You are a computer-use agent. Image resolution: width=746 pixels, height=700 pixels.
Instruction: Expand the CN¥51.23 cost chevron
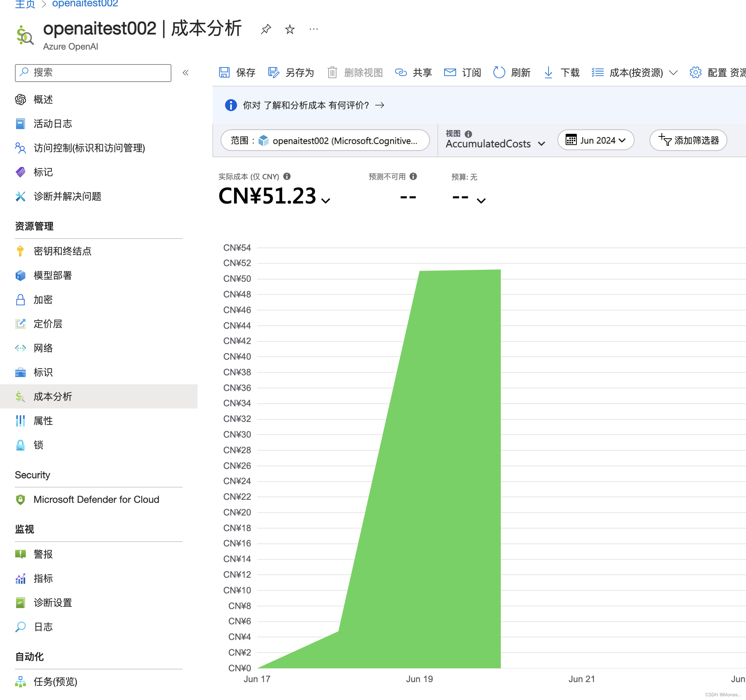pos(326,201)
